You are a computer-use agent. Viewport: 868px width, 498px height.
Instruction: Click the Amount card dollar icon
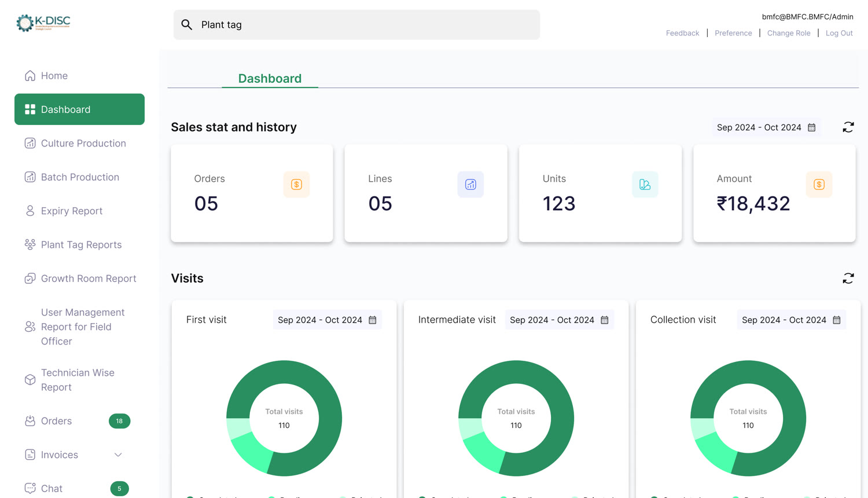(819, 184)
